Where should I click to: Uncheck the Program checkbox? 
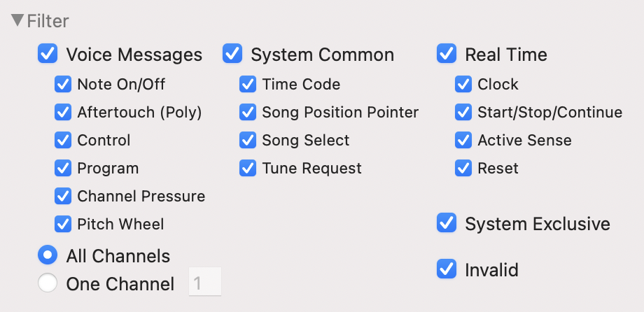pos(63,169)
